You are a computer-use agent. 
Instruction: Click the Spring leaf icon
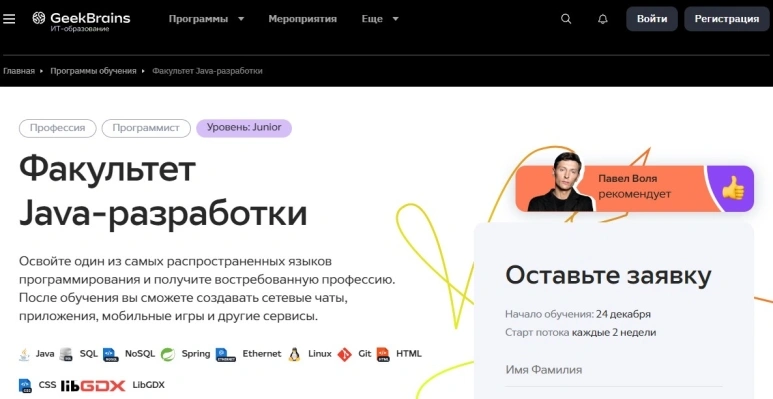tap(168, 354)
